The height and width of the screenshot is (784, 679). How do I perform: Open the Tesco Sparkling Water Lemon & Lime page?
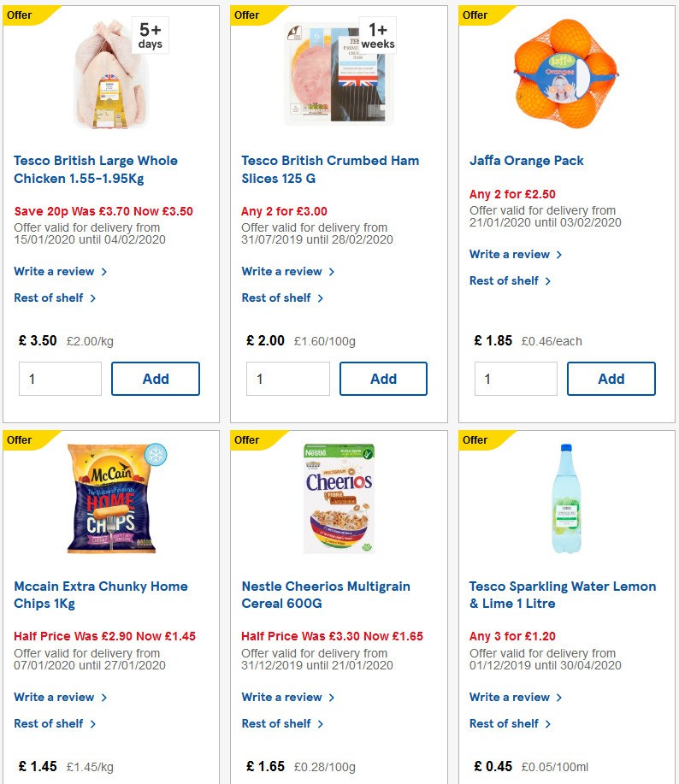tap(563, 594)
